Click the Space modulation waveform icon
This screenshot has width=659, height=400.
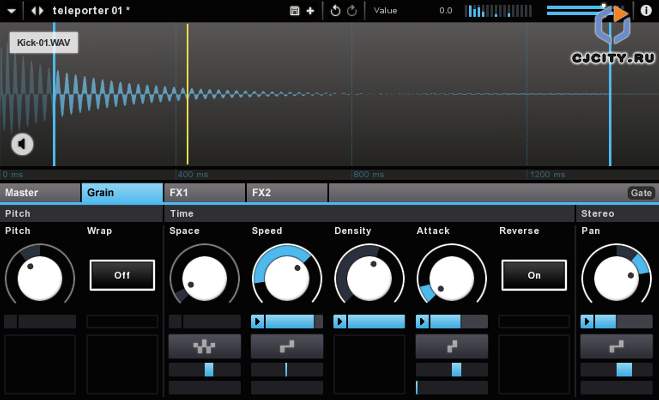coord(204,346)
